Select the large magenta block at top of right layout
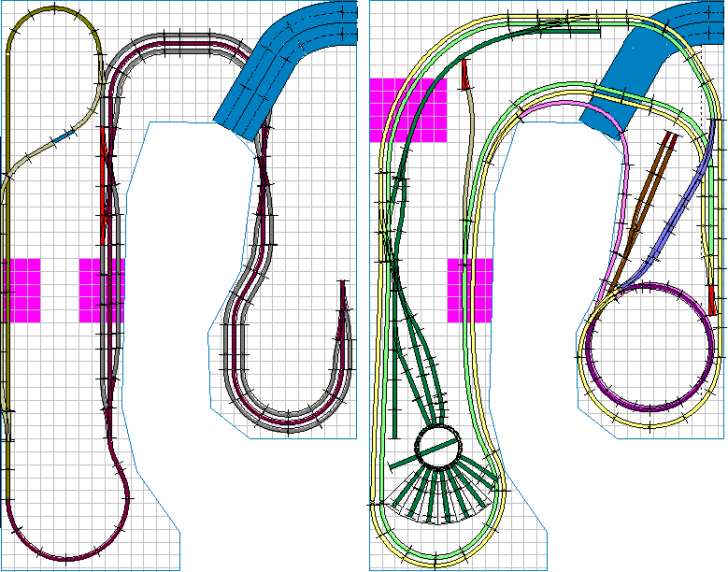The height and width of the screenshot is (572, 728). (x=408, y=110)
